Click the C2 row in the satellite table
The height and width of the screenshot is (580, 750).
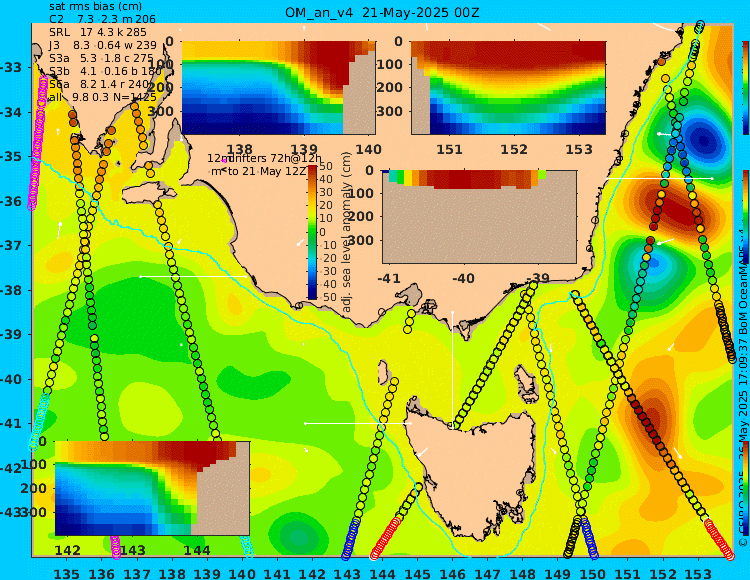click(102, 20)
